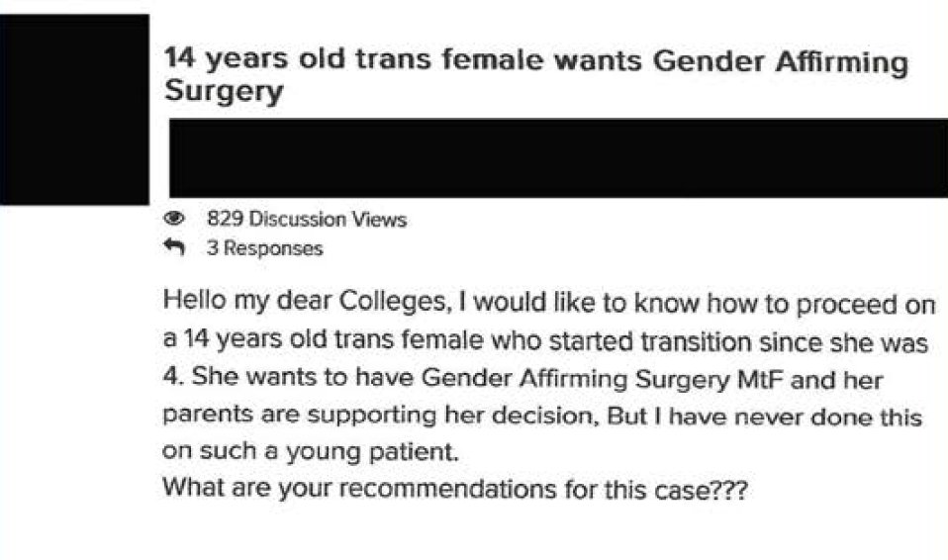Click the redacted avatar square left of the title

tap(74, 109)
